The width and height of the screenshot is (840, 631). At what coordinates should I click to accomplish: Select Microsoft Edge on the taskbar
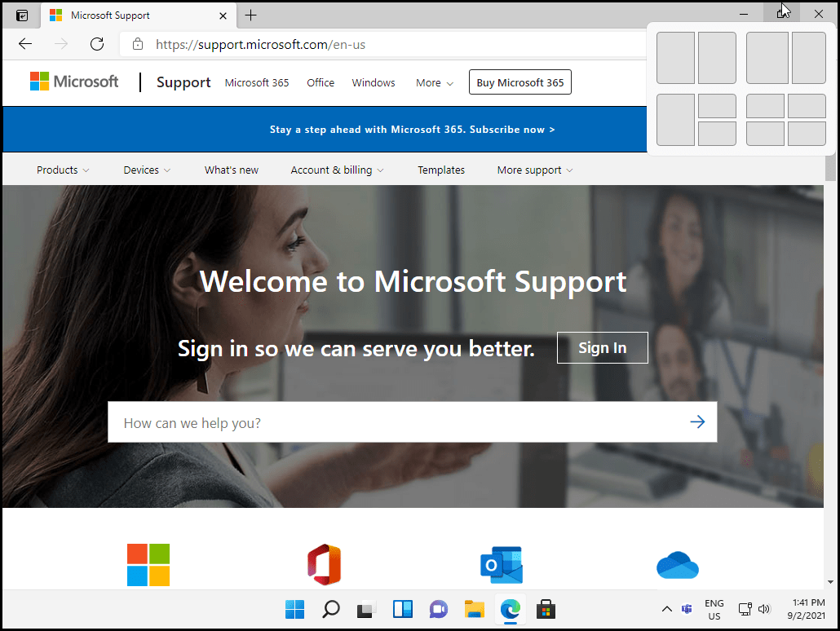tap(510, 609)
